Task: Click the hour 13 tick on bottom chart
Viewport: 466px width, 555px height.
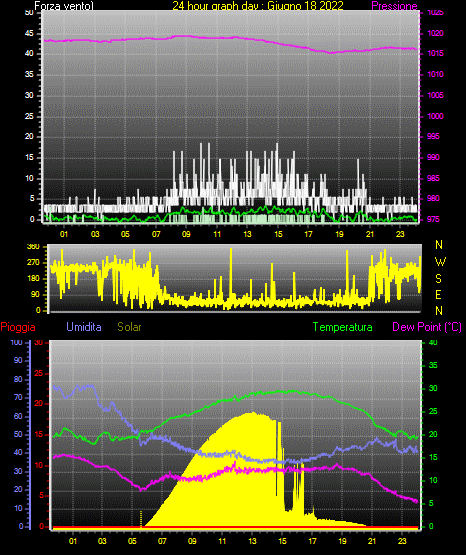Action: click(x=252, y=541)
